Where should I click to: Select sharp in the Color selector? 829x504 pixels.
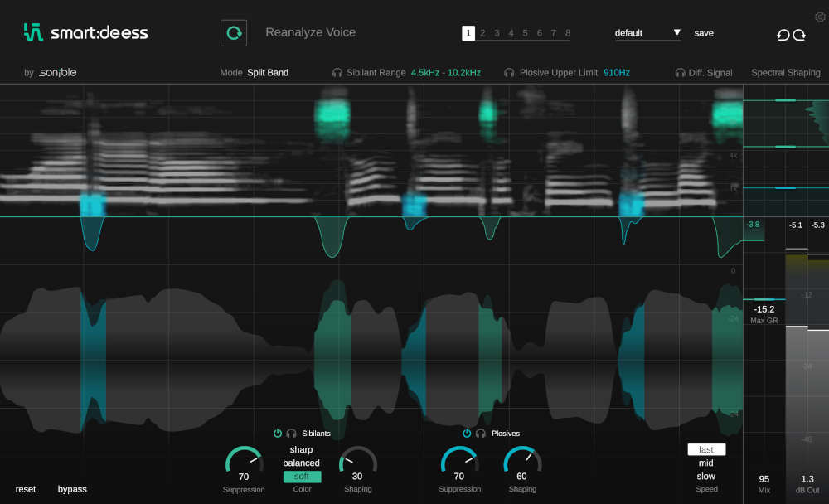point(301,449)
